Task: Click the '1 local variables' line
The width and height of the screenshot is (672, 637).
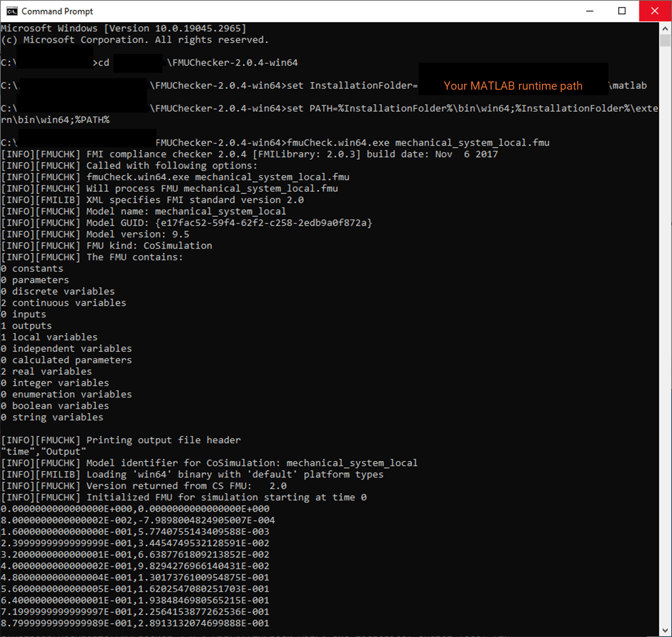Action: tap(49, 337)
